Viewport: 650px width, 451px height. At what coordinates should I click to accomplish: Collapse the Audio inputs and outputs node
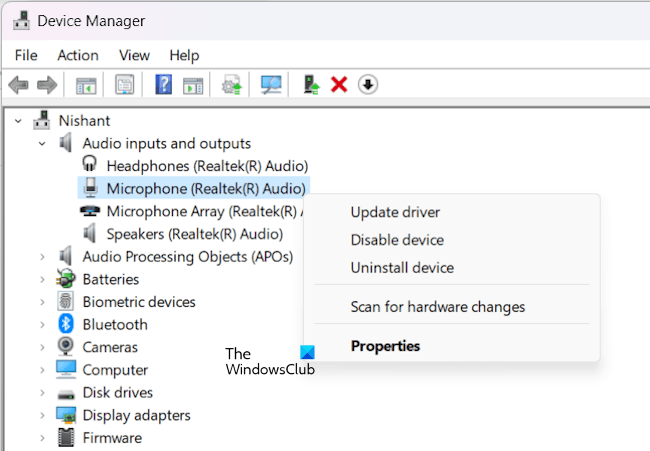[42, 143]
